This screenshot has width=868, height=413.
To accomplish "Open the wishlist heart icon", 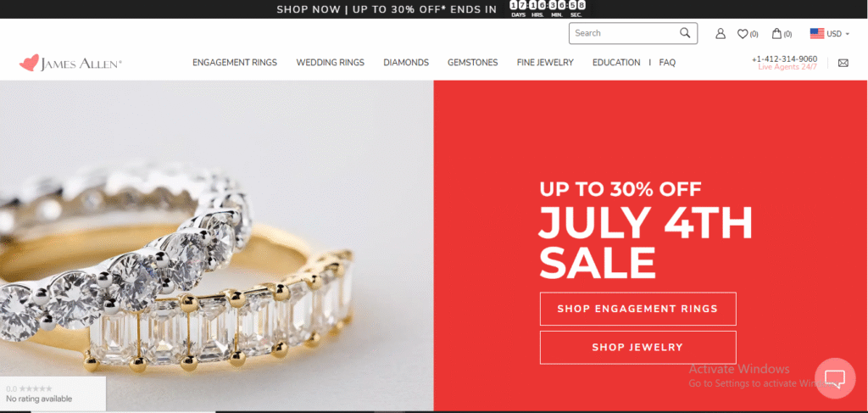I will (743, 34).
